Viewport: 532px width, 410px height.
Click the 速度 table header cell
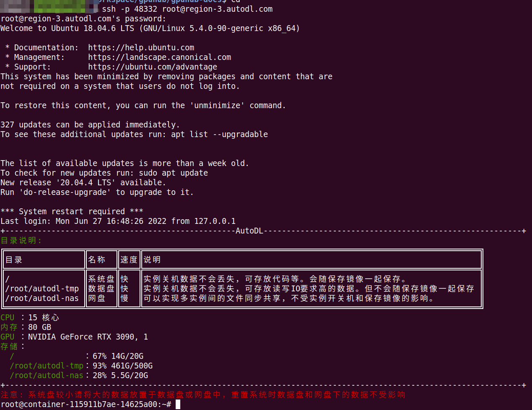pos(129,260)
